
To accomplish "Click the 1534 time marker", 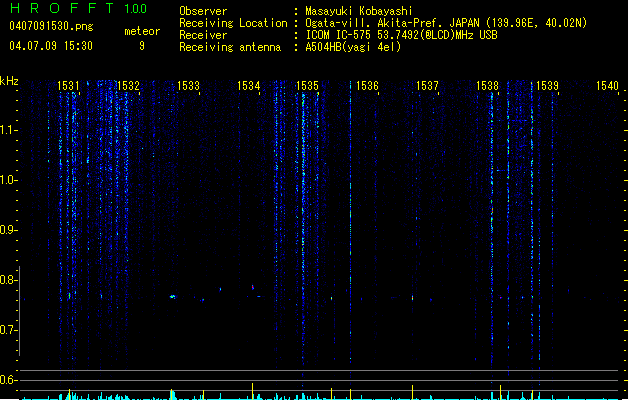I will [248, 86].
